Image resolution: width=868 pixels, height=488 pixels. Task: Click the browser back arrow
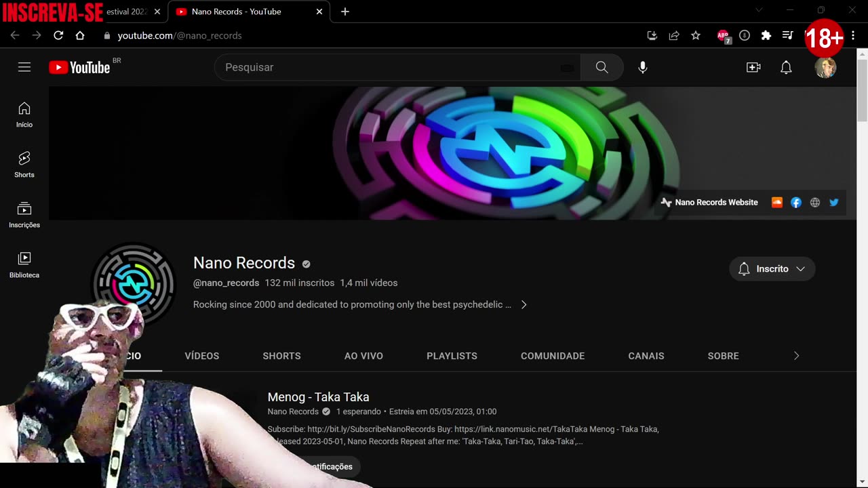click(15, 35)
